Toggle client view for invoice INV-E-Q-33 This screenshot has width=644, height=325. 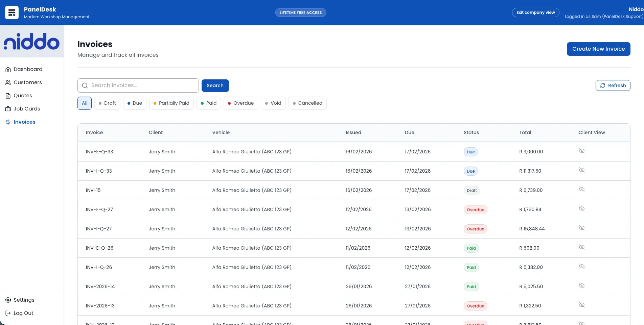pyautogui.click(x=582, y=151)
